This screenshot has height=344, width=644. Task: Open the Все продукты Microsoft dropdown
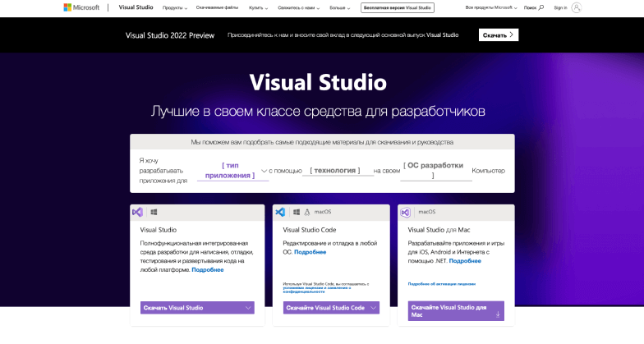click(491, 8)
